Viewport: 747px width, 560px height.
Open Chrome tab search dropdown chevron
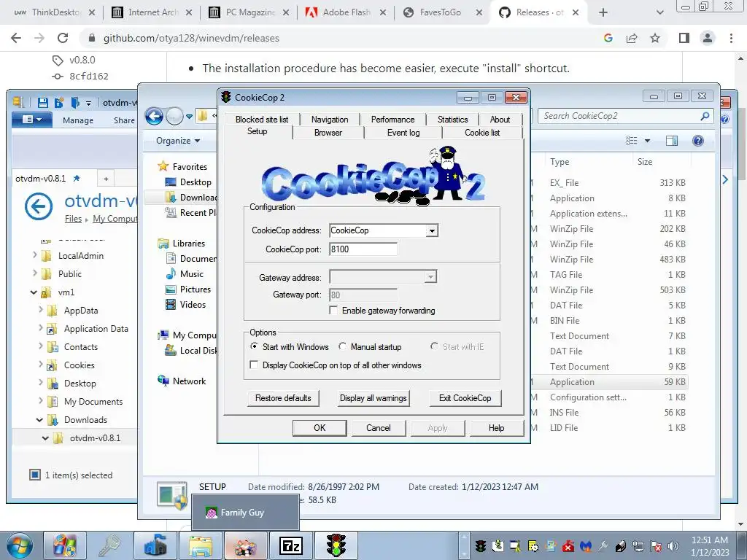(659, 12)
